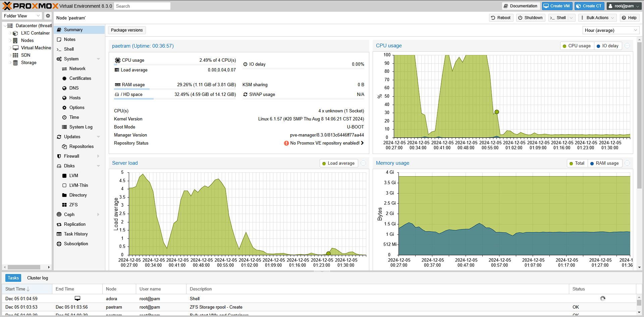Click the Certificates badge icon

click(64, 78)
